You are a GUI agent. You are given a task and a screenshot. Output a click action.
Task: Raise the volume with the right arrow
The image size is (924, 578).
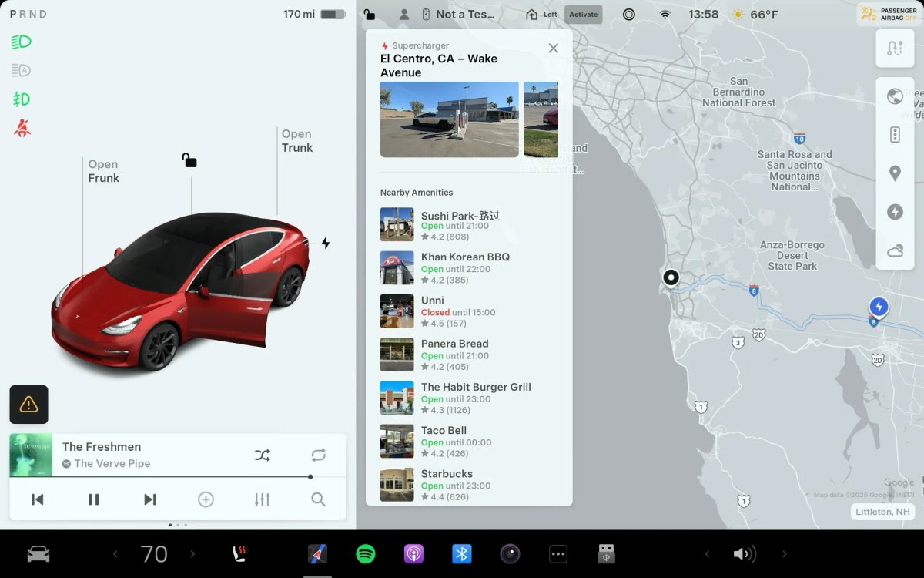(784, 554)
